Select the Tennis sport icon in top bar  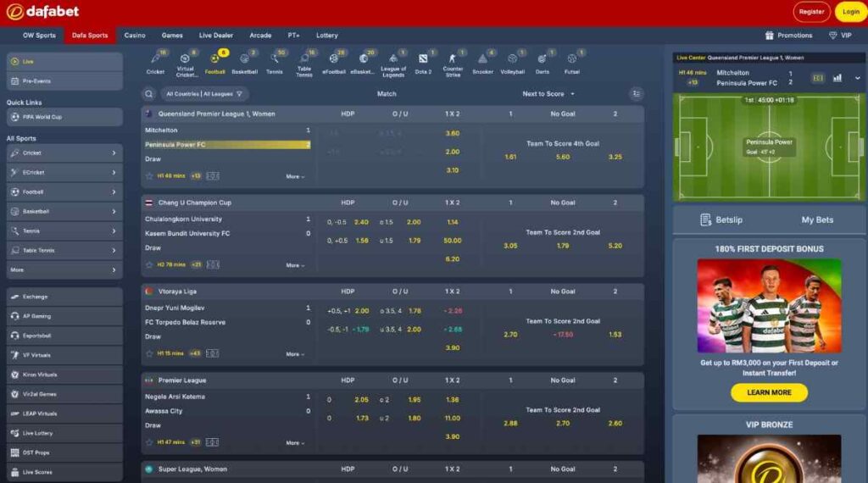click(275, 63)
